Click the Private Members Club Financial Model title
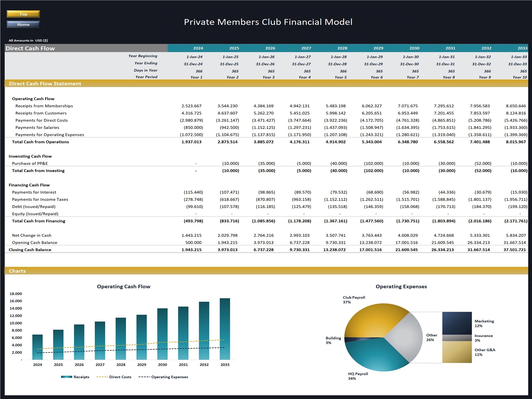532x399 pixels. (x=268, y=22)
